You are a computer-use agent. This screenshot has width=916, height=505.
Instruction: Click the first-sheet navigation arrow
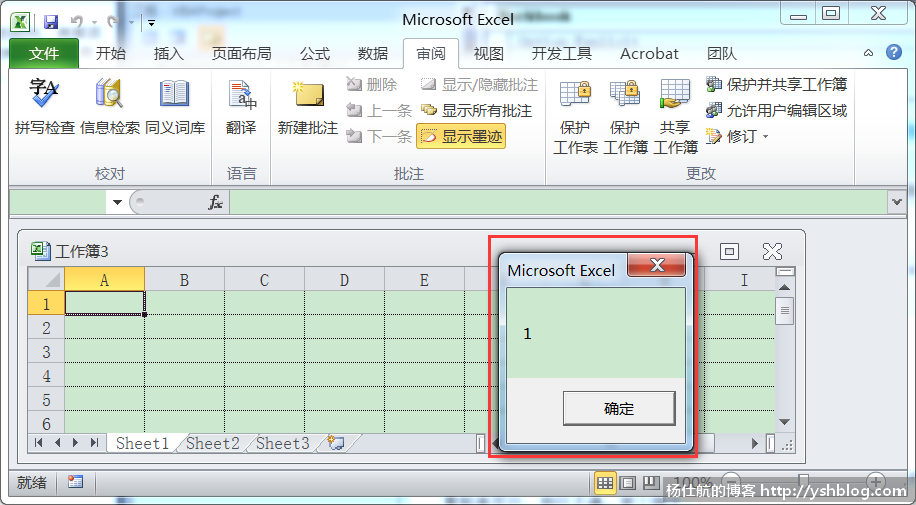[x=39, y=443]
